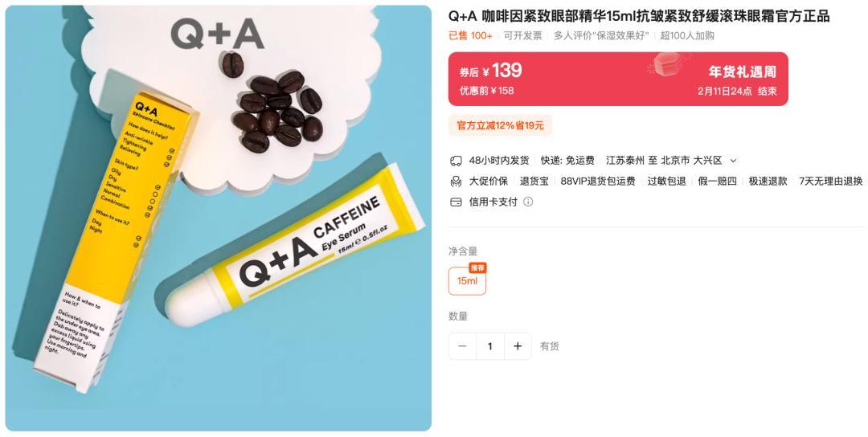Click the 假一赔四 guarantee label
This screenshot has height=437, width=868.
click(x=718, y=182)
